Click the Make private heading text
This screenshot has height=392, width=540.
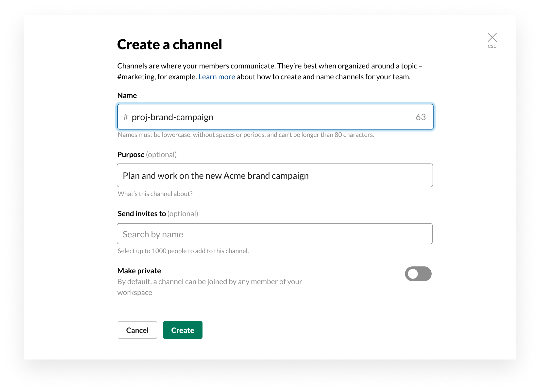[139, 271]
